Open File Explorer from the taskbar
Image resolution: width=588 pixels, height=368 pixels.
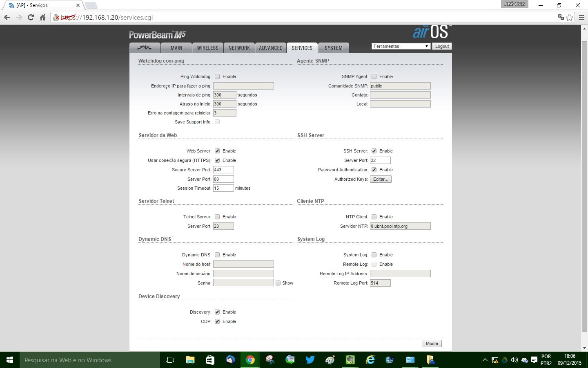tap(190, 360)
